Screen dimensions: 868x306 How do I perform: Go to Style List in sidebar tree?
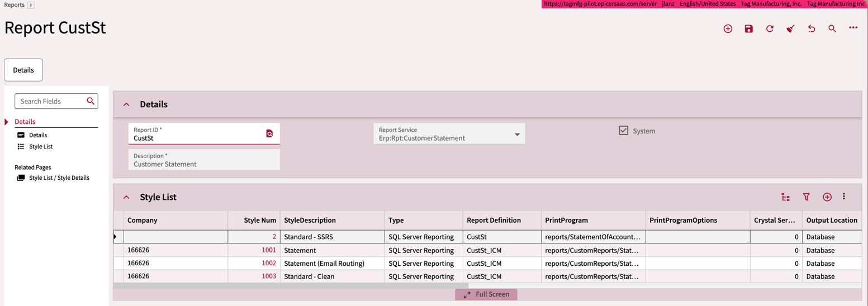tap(41, 146)
